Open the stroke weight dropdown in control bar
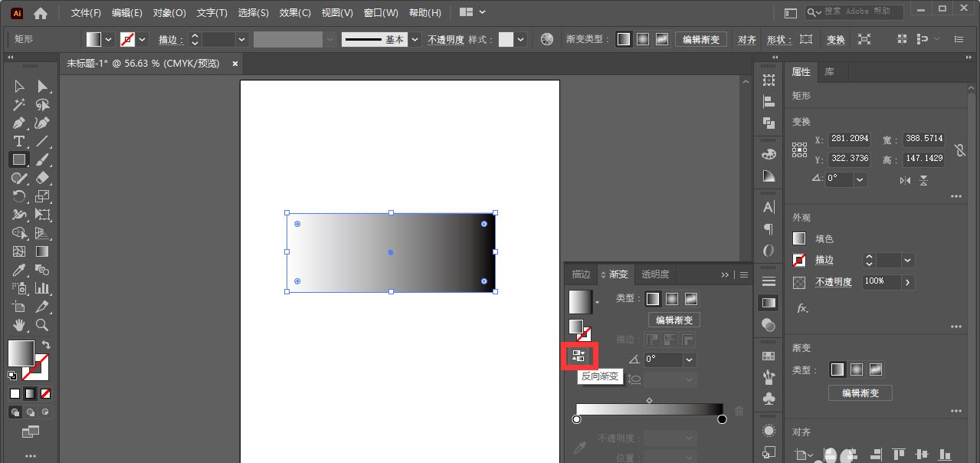This screenshot has width=980, height=463. [x=241, y=39]
